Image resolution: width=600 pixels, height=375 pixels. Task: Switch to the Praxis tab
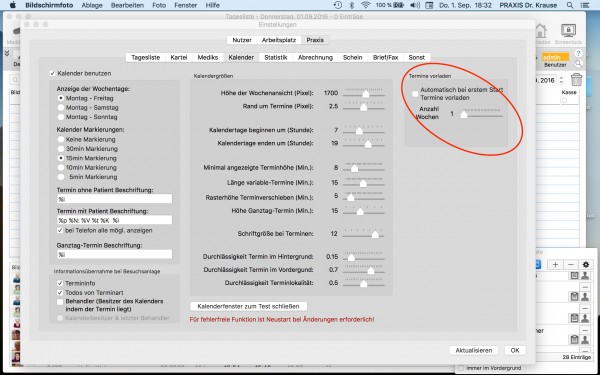coord(315,40)
